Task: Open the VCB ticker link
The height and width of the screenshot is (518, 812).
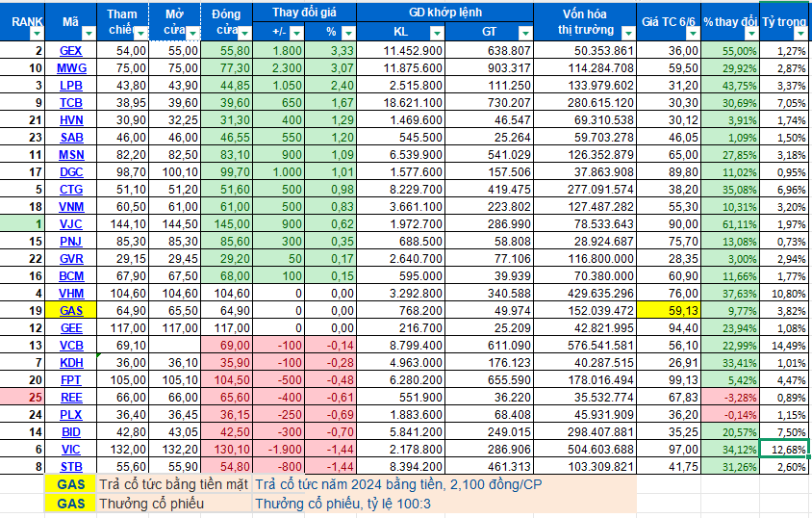Action: tap(71, 346)
